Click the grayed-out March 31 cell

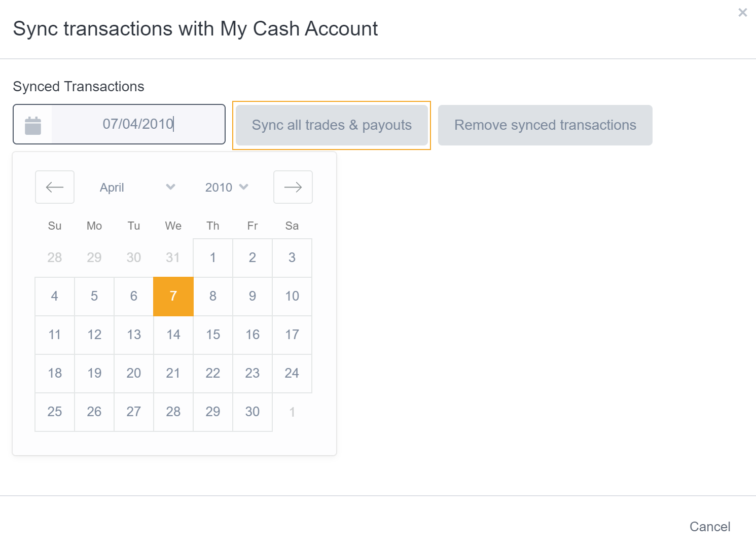click(173, 258)
